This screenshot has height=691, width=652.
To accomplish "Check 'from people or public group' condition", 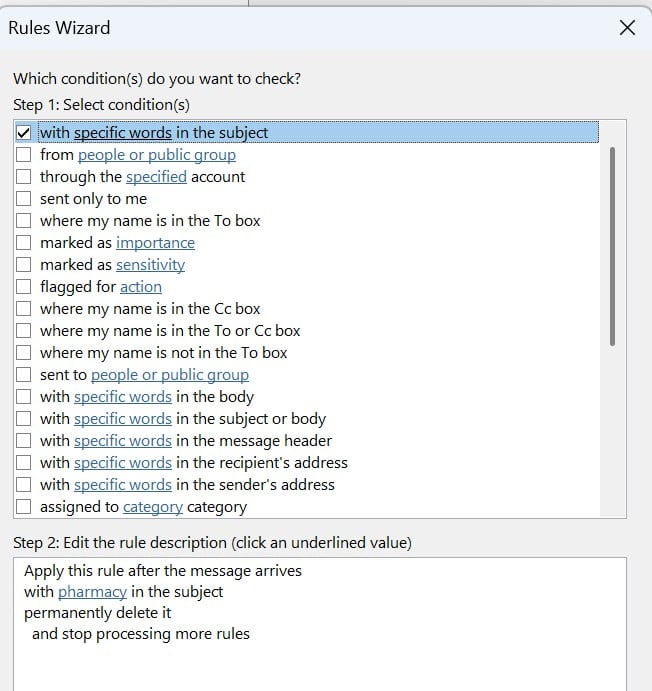I will pyautogui.click(x=24, y=155).
